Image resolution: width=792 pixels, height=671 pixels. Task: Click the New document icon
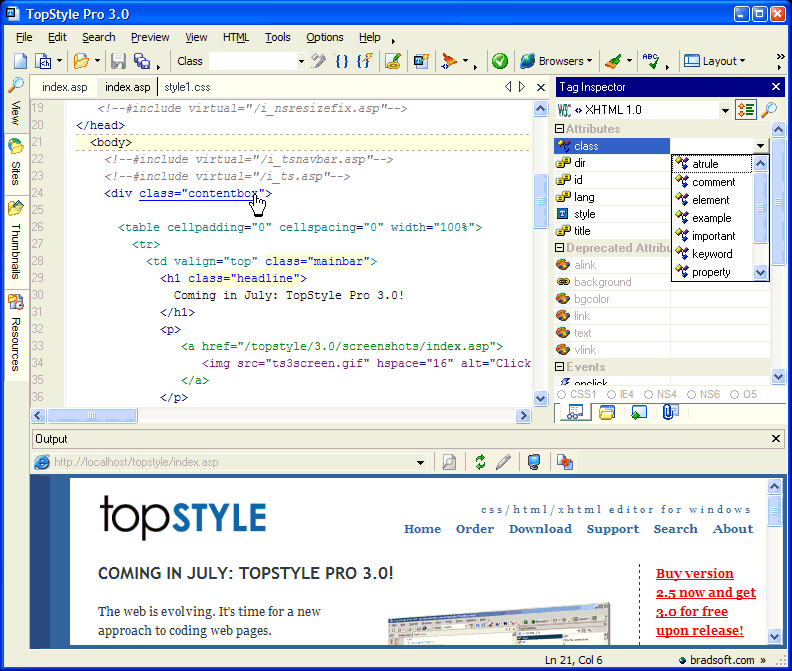pos(20,61)
